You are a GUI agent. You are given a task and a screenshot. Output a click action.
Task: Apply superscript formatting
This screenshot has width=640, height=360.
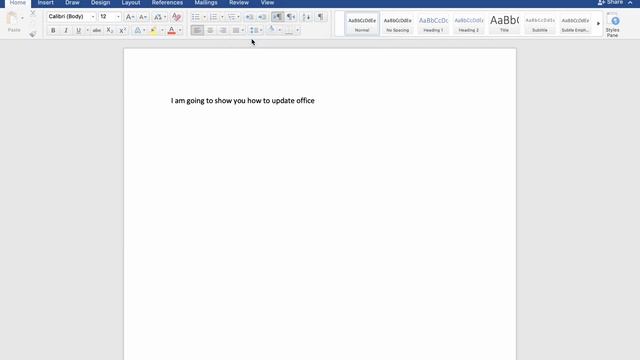[122, 30]
